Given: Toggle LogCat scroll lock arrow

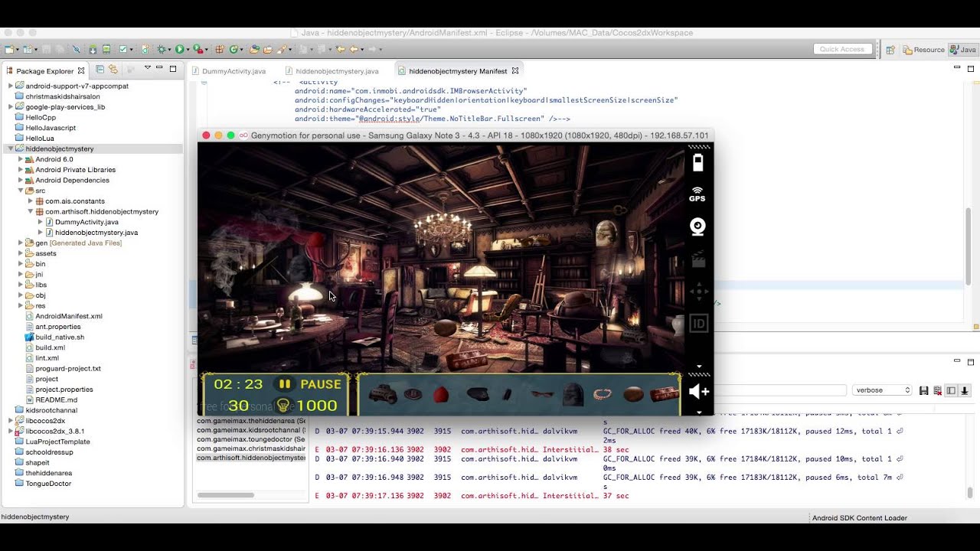Looking at the screenshot, I should [965, 390].
